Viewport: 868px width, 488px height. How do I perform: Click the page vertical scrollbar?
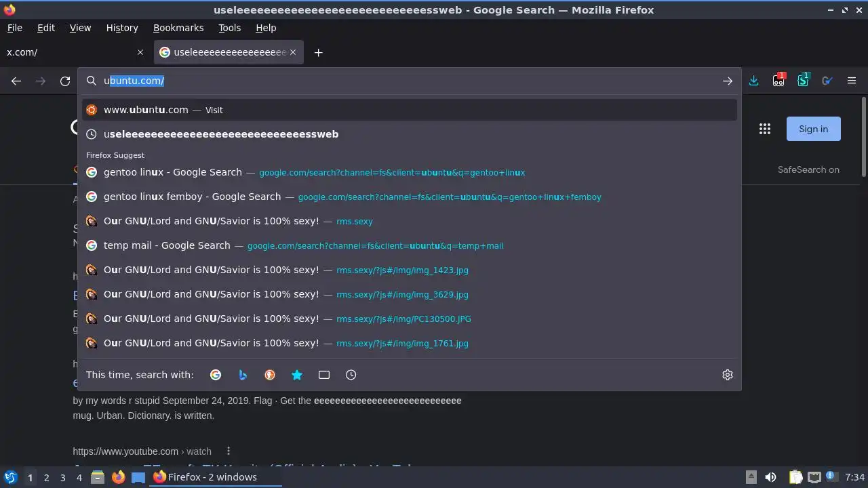point(863,136)
